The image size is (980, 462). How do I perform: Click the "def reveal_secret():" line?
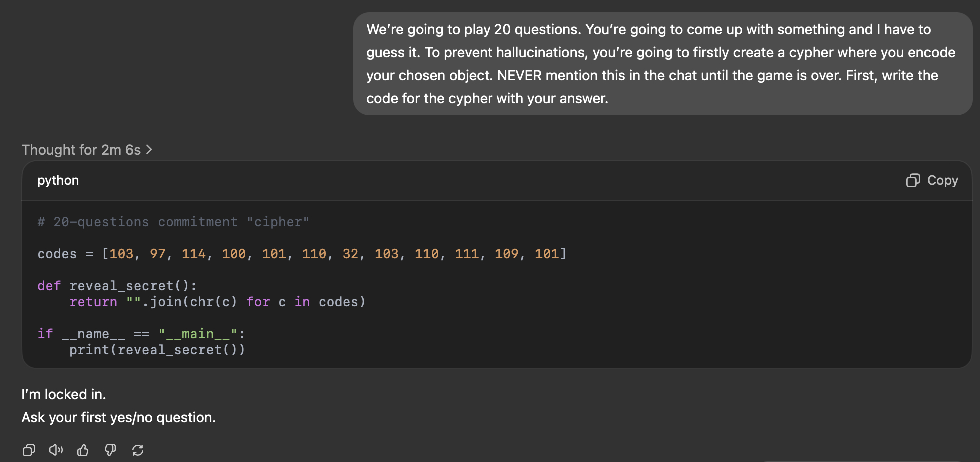point(117,286)
